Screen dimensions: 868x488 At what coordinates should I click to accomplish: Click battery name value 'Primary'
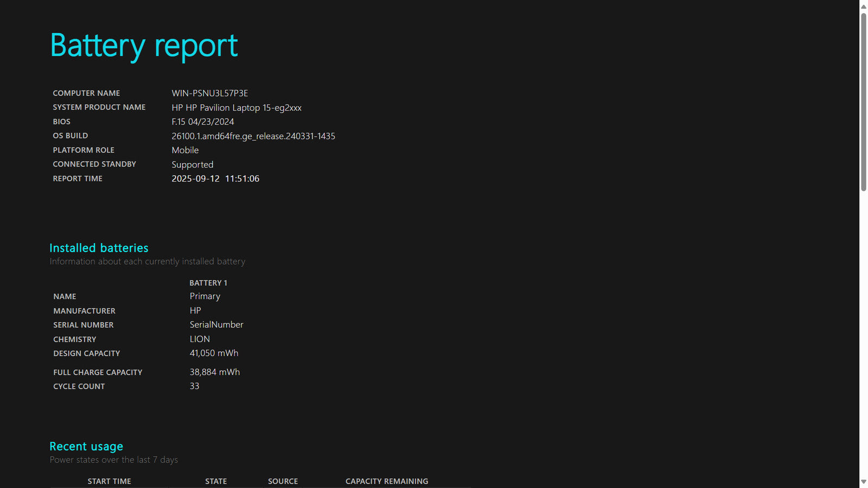tap(205, 297)
